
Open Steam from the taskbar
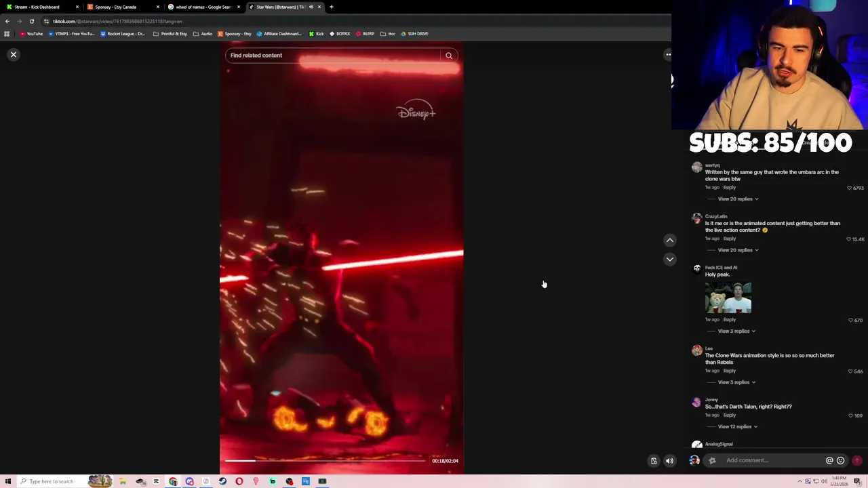(x=222, y=481)
